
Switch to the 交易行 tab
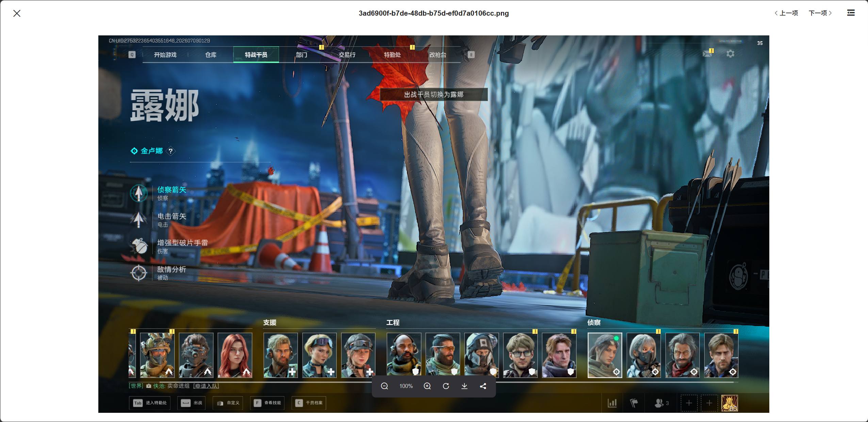(x=347, y=55)
